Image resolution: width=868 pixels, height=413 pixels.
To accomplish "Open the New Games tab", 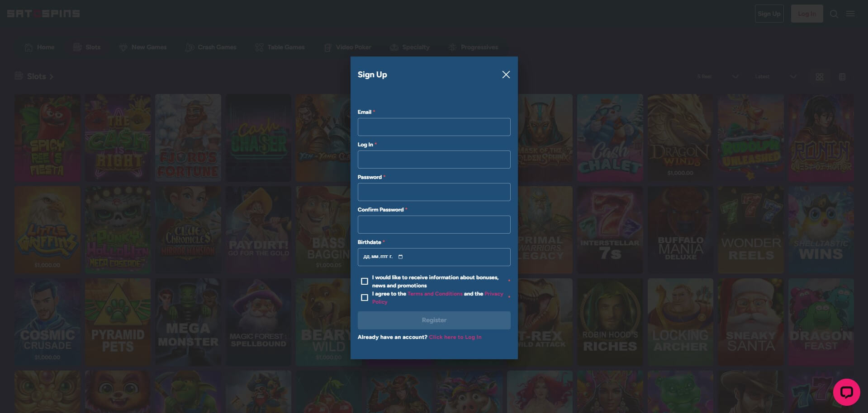I will click(x=142, y=47).
